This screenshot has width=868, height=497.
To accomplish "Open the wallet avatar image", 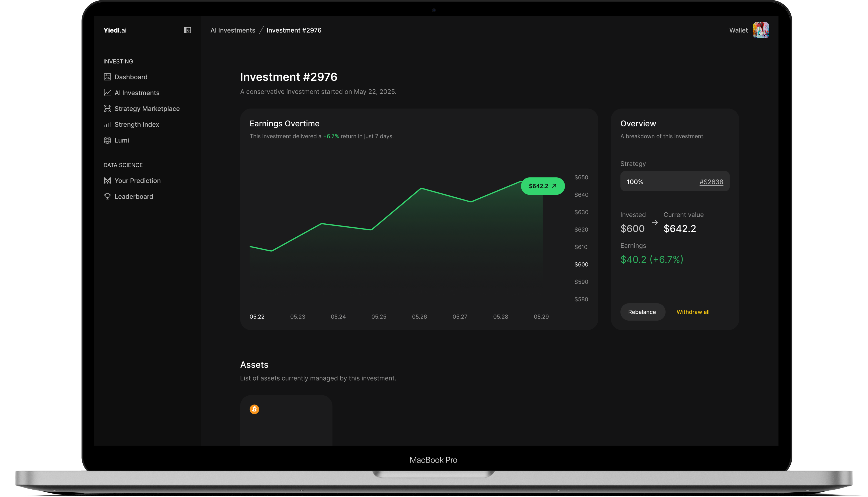I will pos(760,30).
